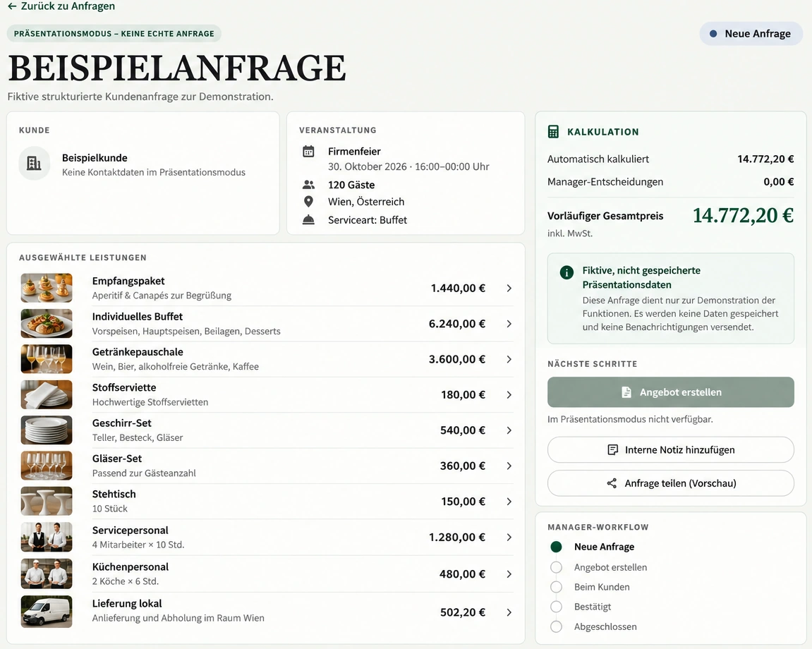
Task: Expand the Stehtisch row chevron
Action: click(509, 502)
